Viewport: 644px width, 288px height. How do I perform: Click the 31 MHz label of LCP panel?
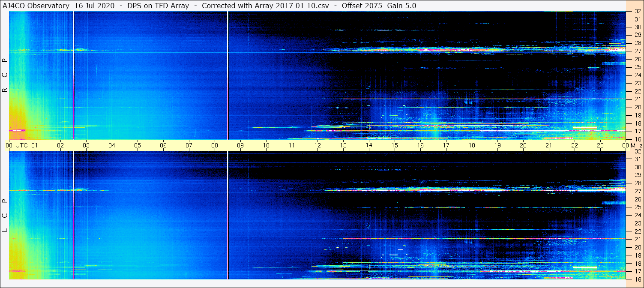[x=637, y=159]
